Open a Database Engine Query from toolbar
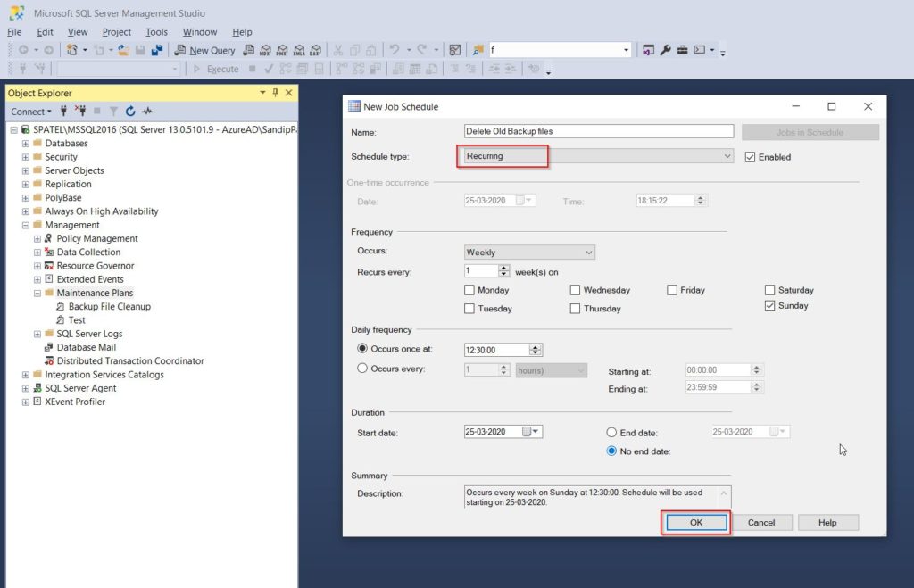The height and width of the screenshot is (588, 914). (248, 50)
